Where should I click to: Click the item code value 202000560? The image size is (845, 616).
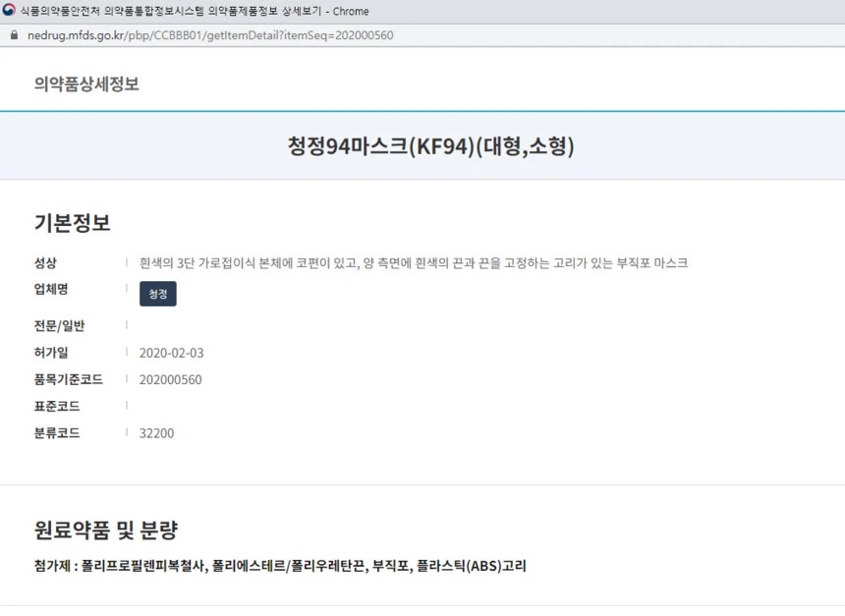click(x=171, y=379)
